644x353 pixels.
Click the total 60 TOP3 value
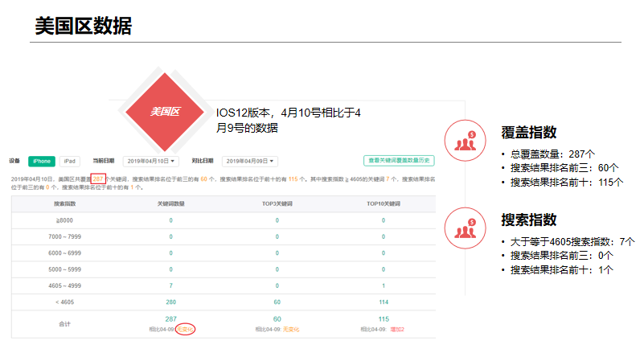point(277,319)
